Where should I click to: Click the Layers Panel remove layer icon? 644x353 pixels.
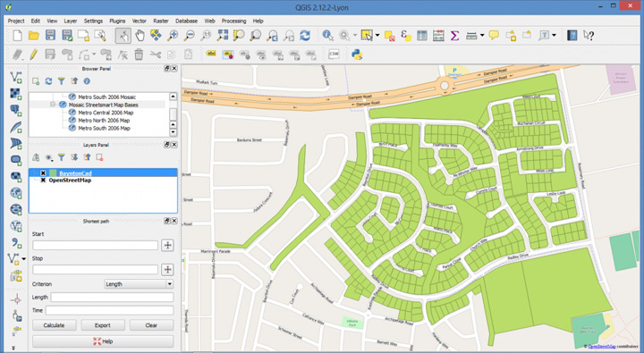pyautogui.click(x=99, y=157)
